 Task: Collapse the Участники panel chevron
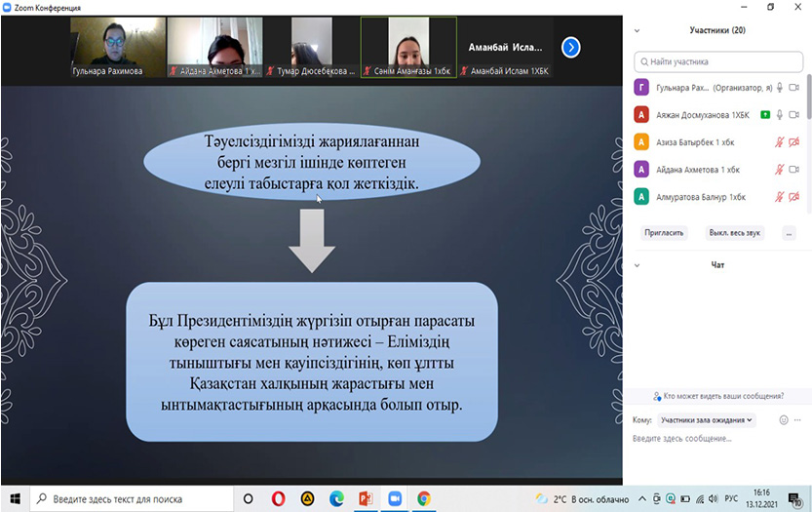click(x=638, y=30)
